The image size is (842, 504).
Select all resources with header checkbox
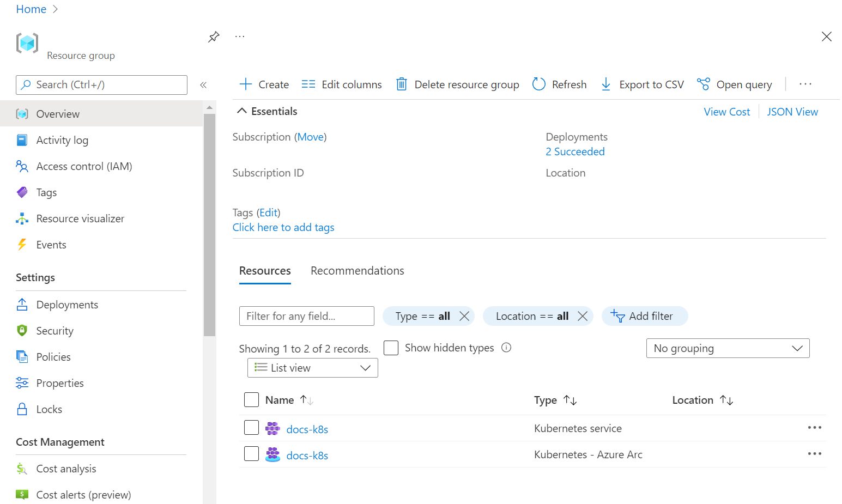[x=251, y=399]
